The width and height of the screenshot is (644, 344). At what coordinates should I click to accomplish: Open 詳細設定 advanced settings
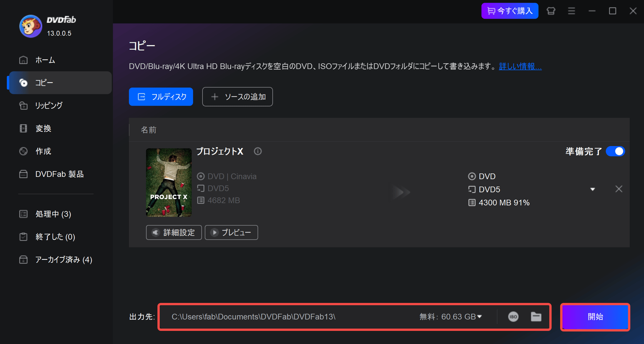174,232
